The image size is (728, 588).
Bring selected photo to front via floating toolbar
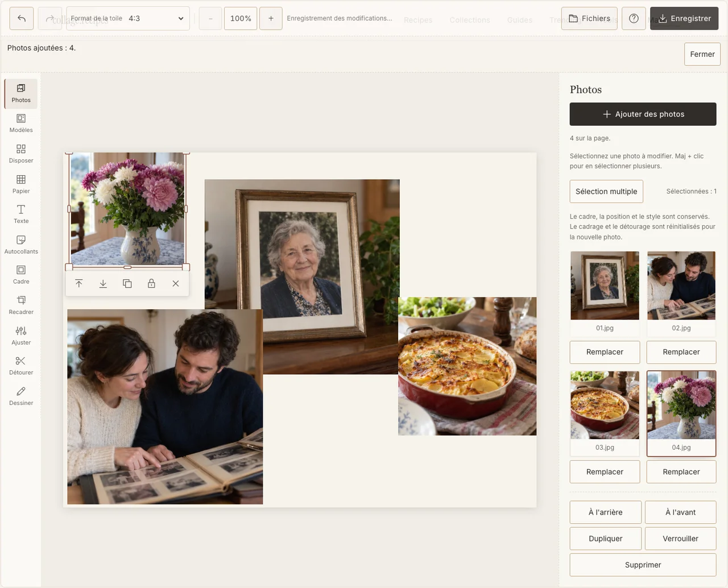pos(79,283)
